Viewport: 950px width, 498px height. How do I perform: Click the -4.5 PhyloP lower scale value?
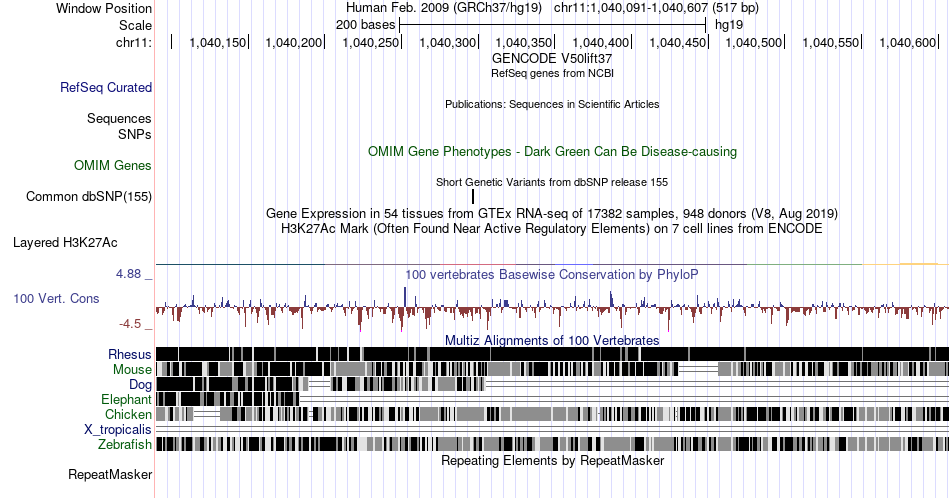pos(130,324)
